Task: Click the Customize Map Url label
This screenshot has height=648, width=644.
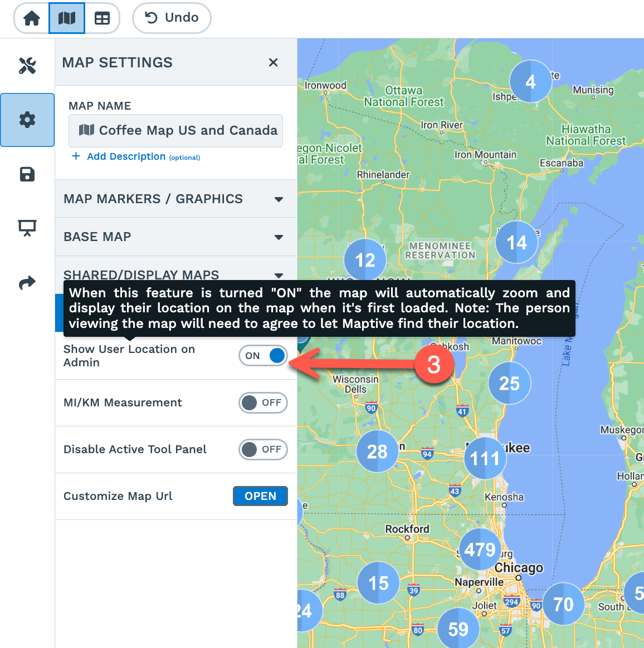Action: [x=118, y=496]
